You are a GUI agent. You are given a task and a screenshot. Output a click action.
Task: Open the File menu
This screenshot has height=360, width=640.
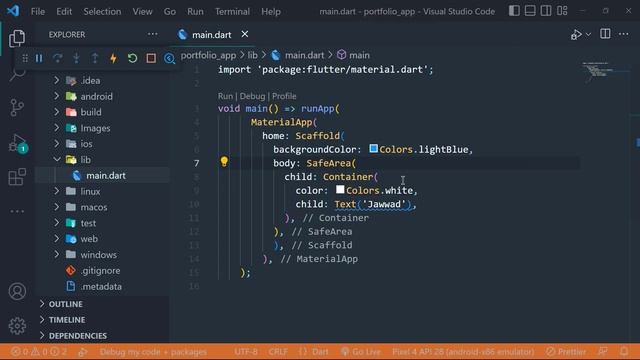(x=38, y=11)
